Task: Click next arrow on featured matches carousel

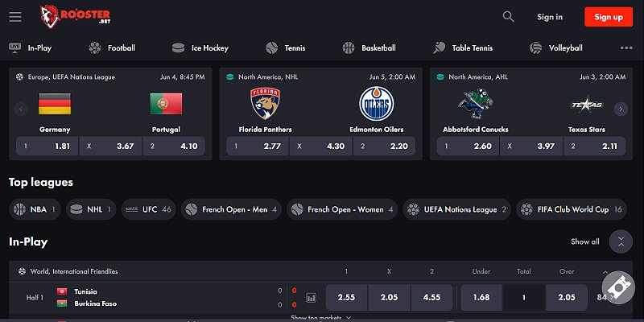Action: (x=621, y=109)
